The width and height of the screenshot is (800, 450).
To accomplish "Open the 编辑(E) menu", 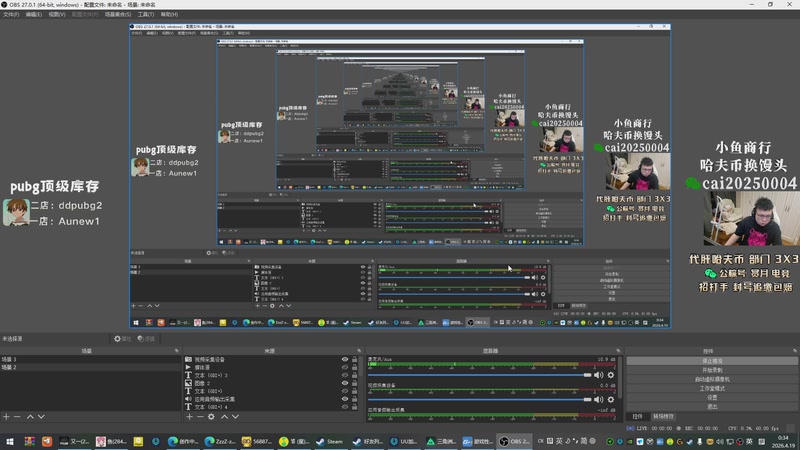I will (x=34, y=15).
